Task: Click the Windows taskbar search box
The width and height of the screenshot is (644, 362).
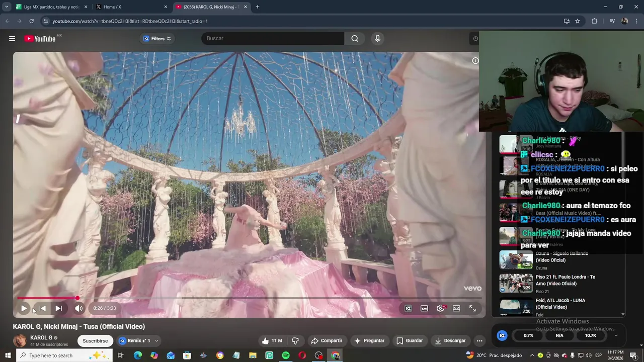Action: [64, 355]
